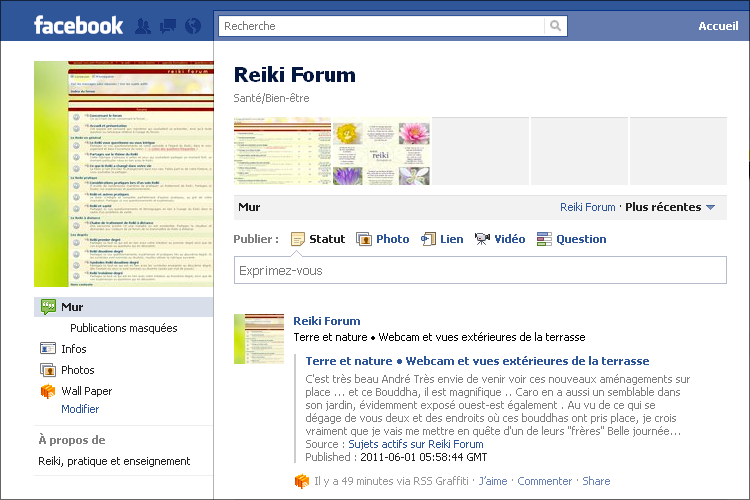This screenshot has height=500, width=750.
Task: Click the Wall Paper orange icon in sidebar
Action: click(48, 391)
